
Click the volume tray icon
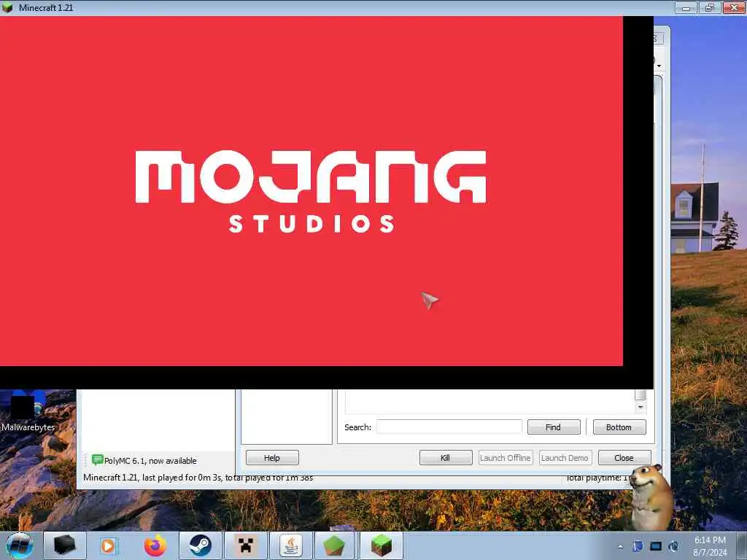[673, 546]
